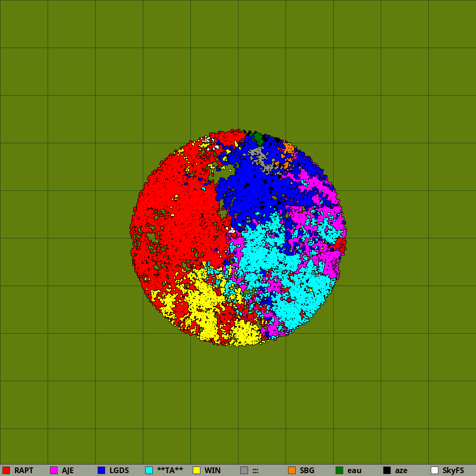The width and height of the screenshot is (476, 476).
Task: Click the orange SBG legend swatch
Action: tap(292, 470)
